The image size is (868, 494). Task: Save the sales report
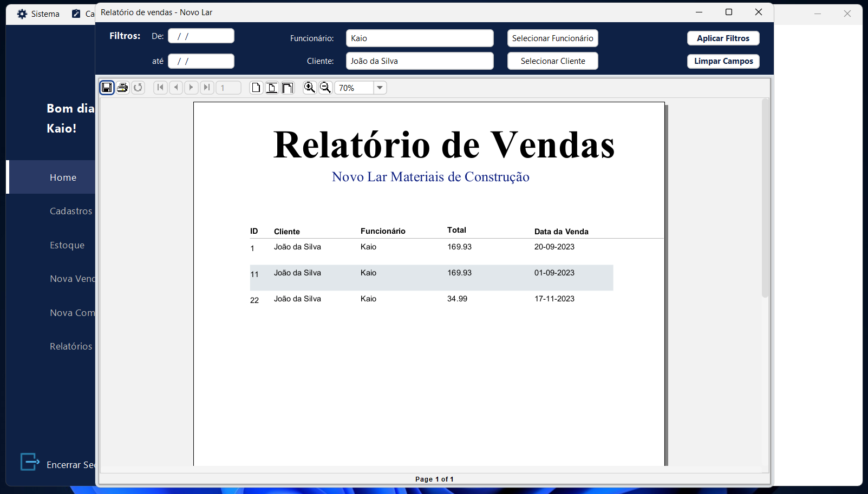click(107, 87)
